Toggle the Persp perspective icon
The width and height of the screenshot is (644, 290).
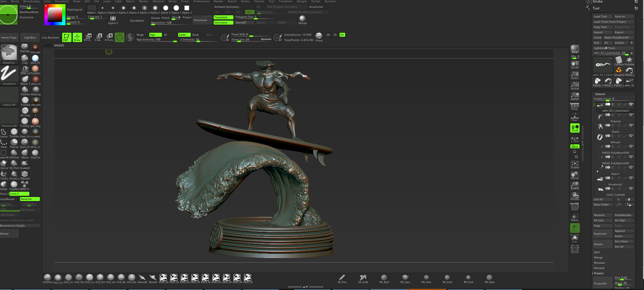tap(575, 107)
